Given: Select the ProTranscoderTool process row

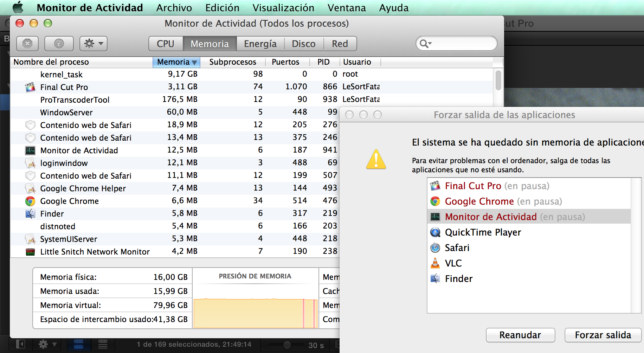Looking at the screenshot, I should [252, 100].
